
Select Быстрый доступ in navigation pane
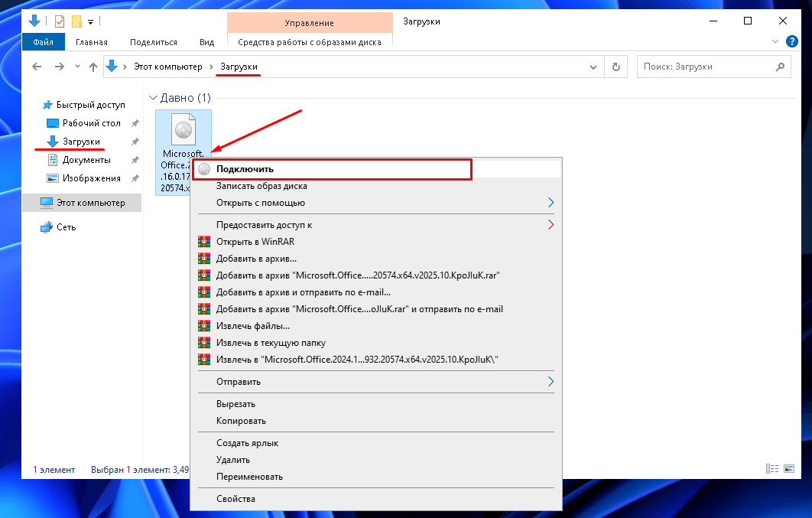point(83,105)
